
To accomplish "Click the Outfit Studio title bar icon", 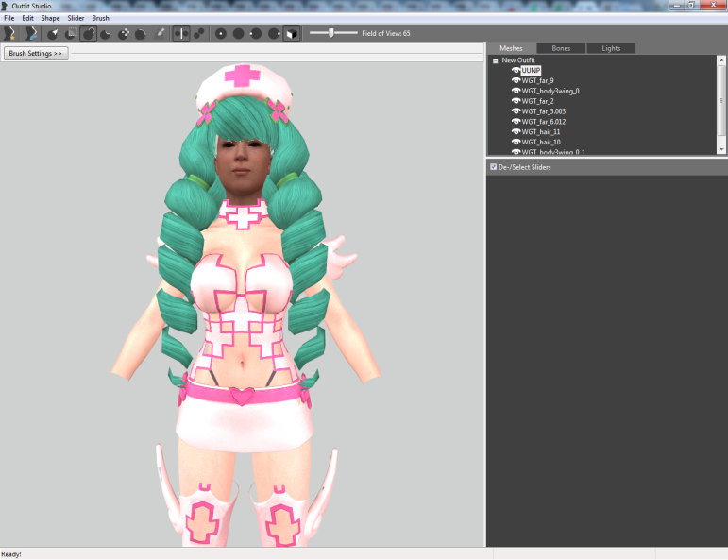I will coord(5,6).
